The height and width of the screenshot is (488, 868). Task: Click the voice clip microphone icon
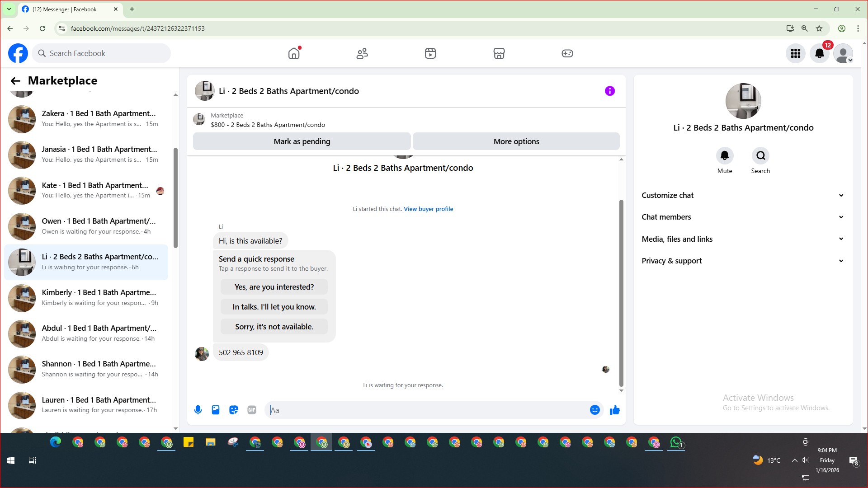(x=198, y=410)
